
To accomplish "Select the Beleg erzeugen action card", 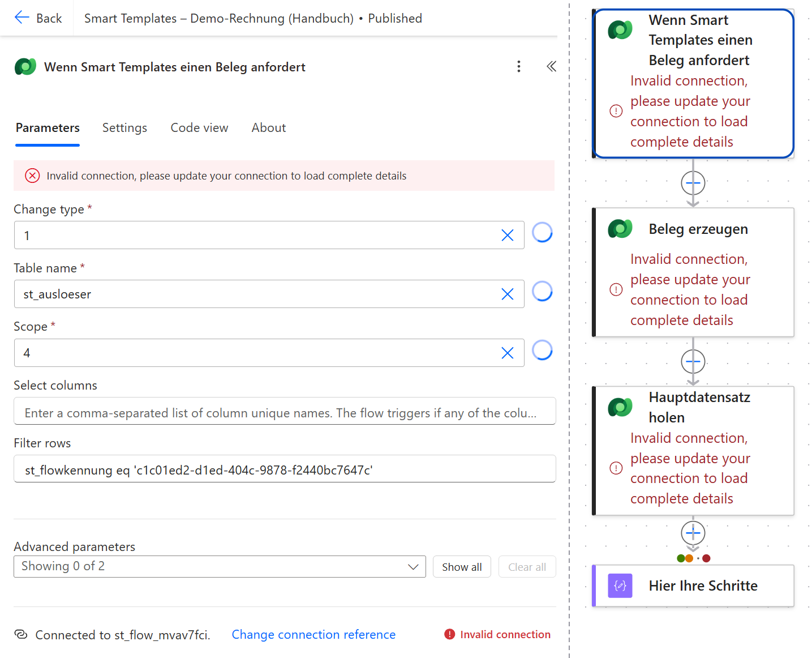I will coord(693,272).
